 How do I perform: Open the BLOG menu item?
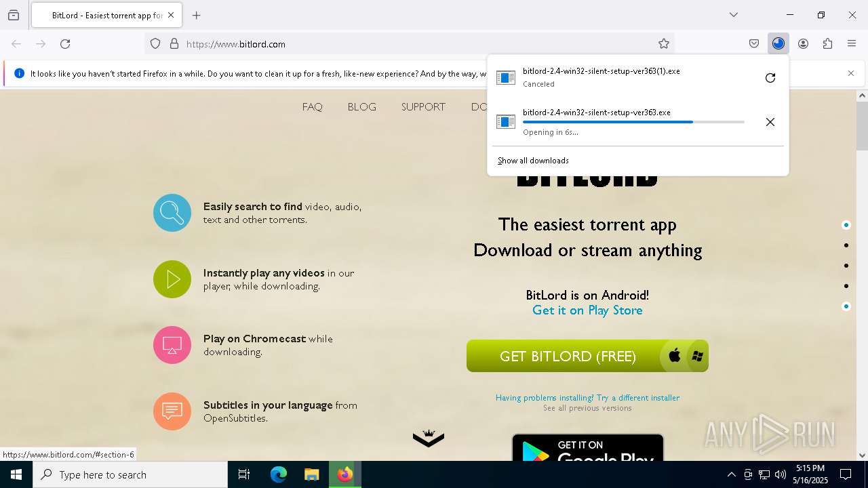[361, 107]
